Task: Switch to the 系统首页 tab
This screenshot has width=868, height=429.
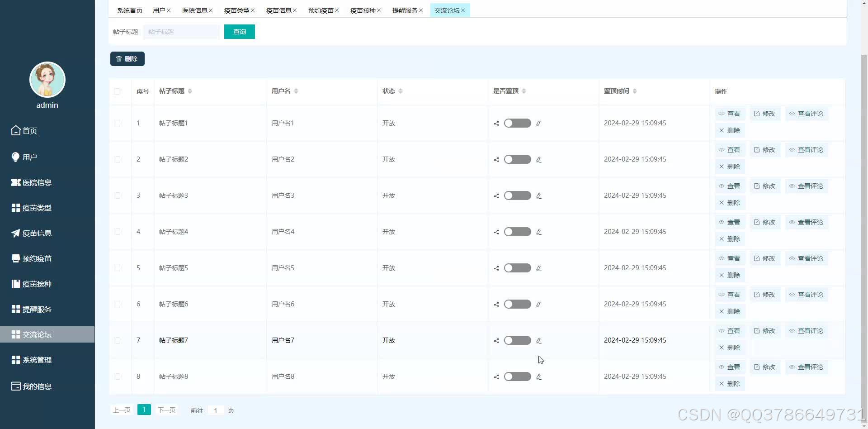Action: click(x=130, y=10)
